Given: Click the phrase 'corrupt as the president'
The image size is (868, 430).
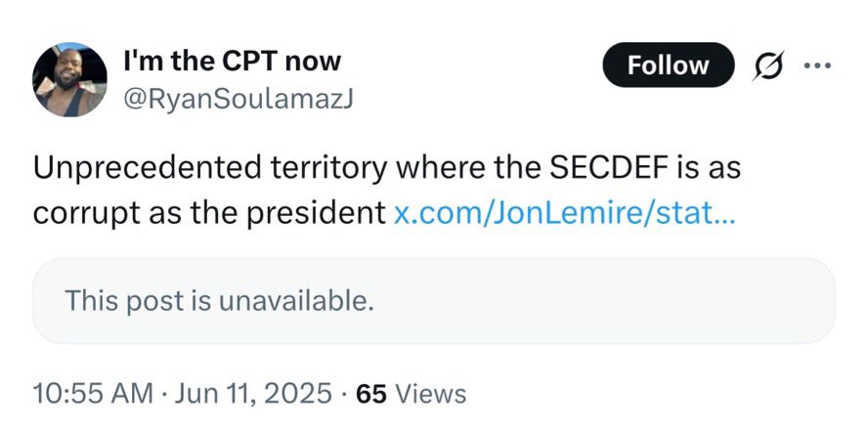Looking at the screenshot, I should [209, 214].
